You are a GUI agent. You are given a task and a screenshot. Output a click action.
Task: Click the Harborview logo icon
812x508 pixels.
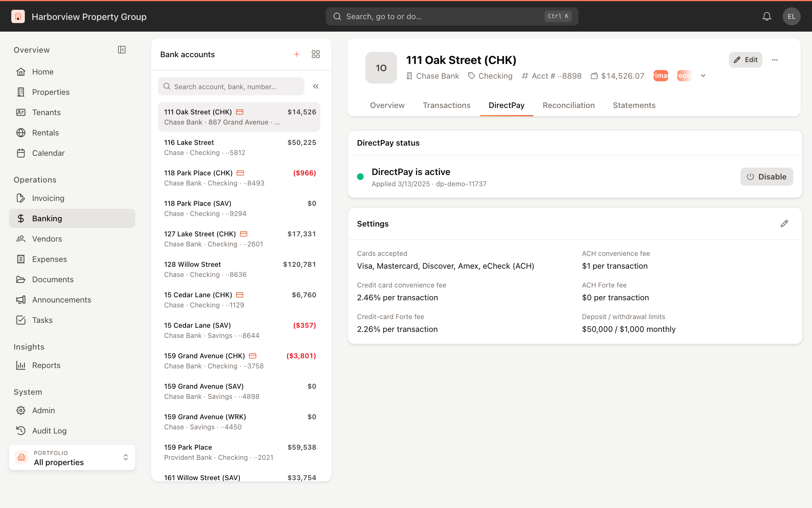click(18, 17)
